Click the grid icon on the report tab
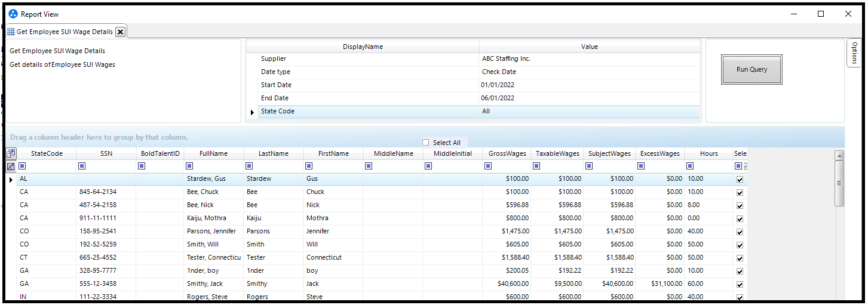868x305 pixels. tap(11, 32)
